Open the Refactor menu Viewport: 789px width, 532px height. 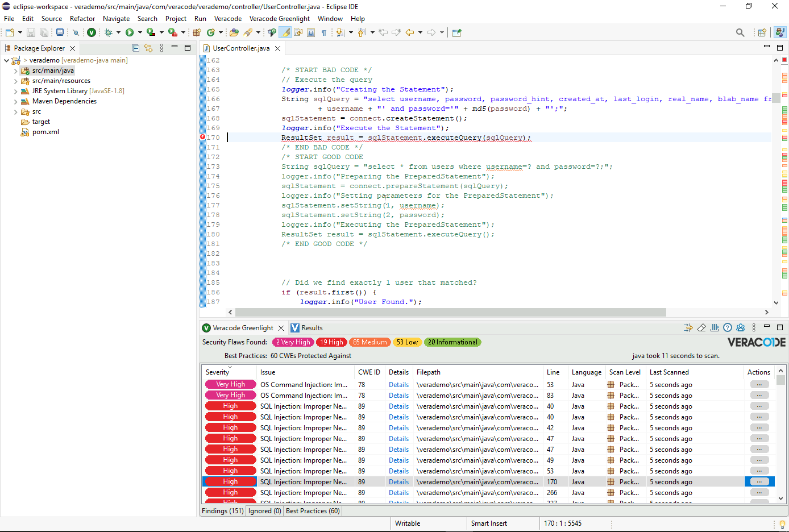coord(82,19)
